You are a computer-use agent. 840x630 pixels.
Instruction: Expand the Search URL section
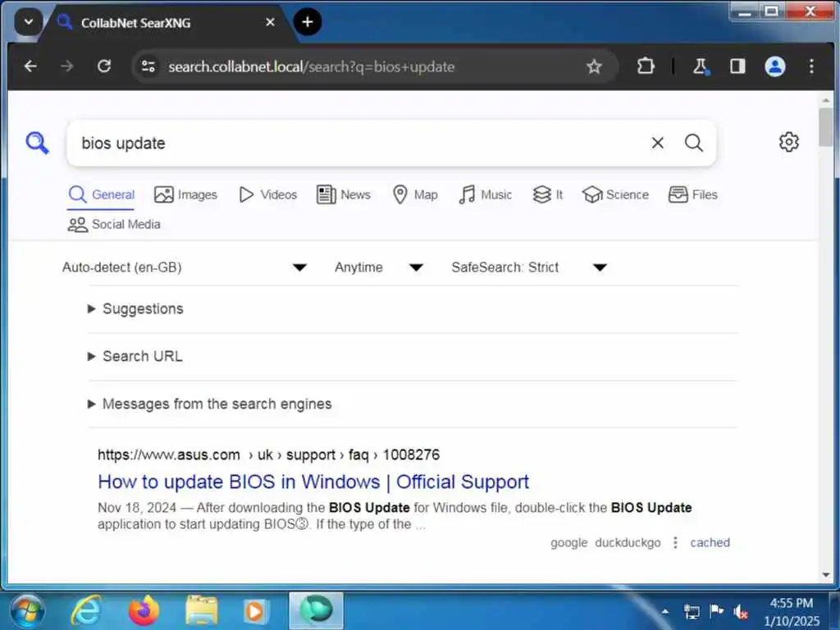pyautogui.click(x=135, y=356)
